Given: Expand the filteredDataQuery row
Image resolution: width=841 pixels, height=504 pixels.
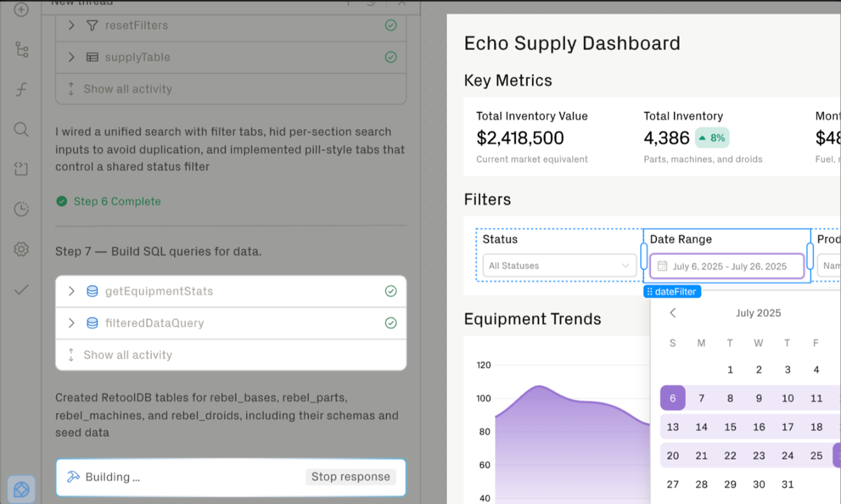Looking at the screenshot, I should 71,323.
